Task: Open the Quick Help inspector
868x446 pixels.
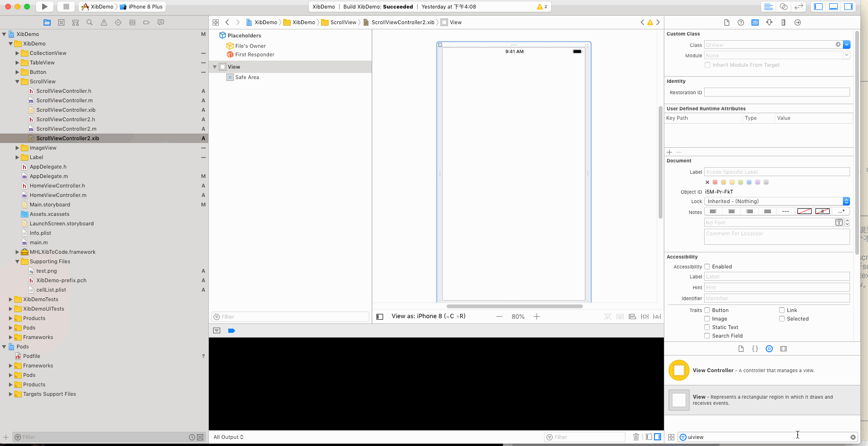Action: pyautogui.click(x=741, y=22)
